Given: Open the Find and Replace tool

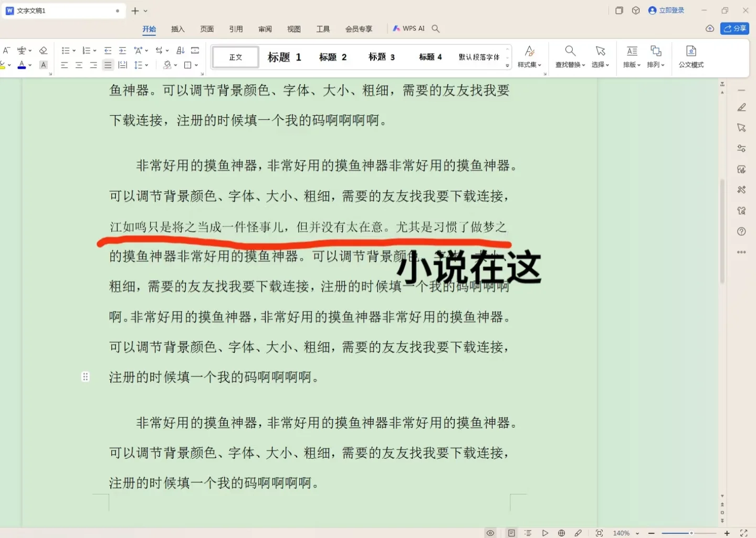Looking at the screenshot, I should click(x=570, y=57).
